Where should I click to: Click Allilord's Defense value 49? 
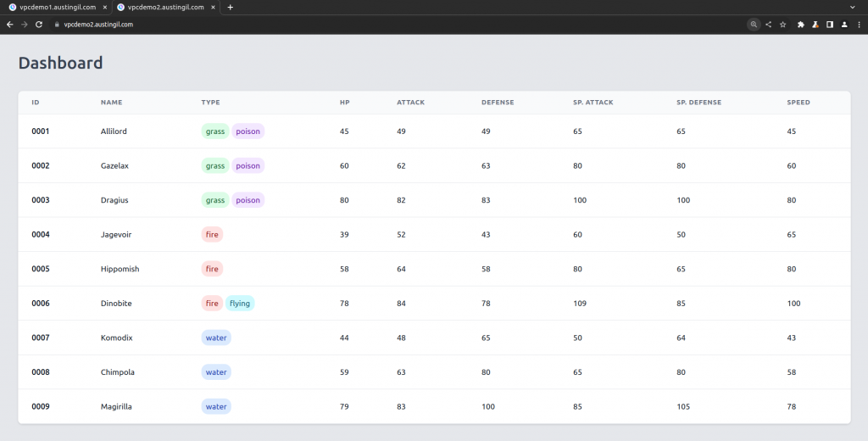tap(486, 131)
